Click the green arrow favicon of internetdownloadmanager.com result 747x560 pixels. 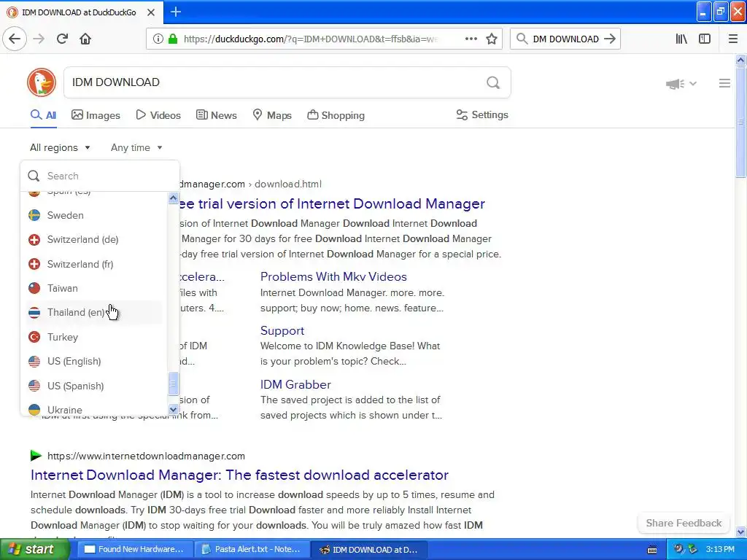tap(36, 456)
